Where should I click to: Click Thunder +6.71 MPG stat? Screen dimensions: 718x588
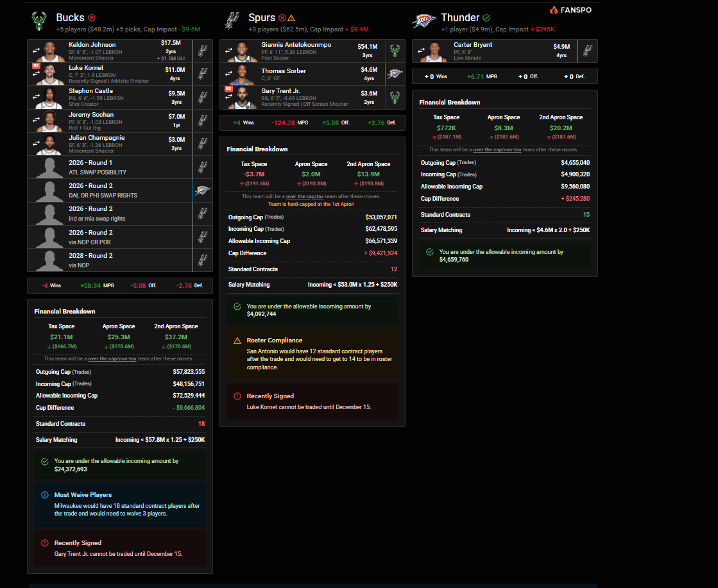482,77
